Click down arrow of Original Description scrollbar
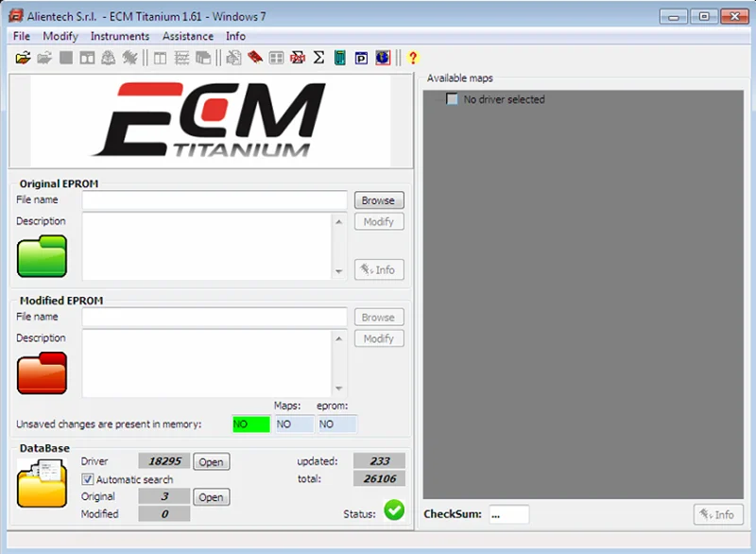 click(339, 271)
